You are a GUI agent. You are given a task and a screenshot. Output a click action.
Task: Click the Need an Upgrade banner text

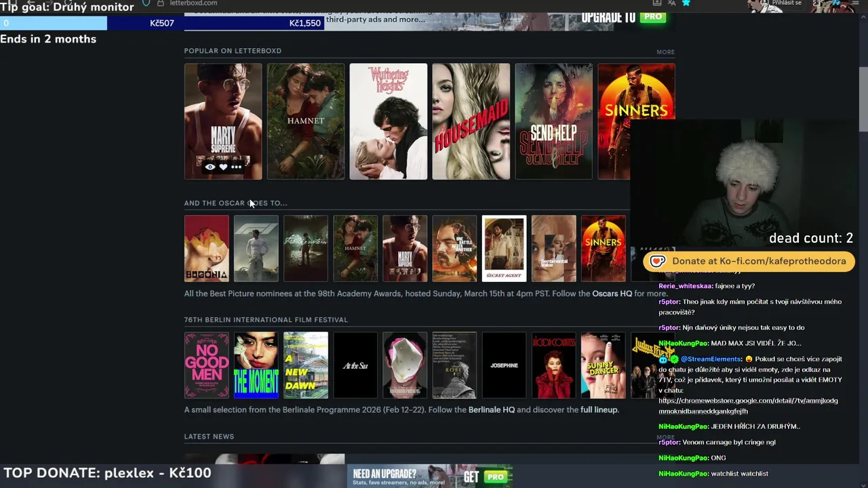384,474
